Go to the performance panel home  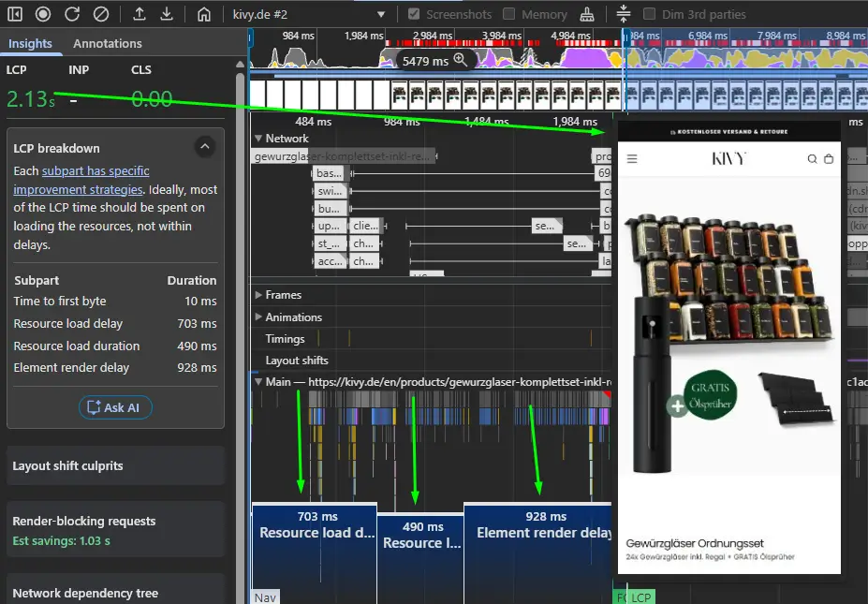(204, 14)
